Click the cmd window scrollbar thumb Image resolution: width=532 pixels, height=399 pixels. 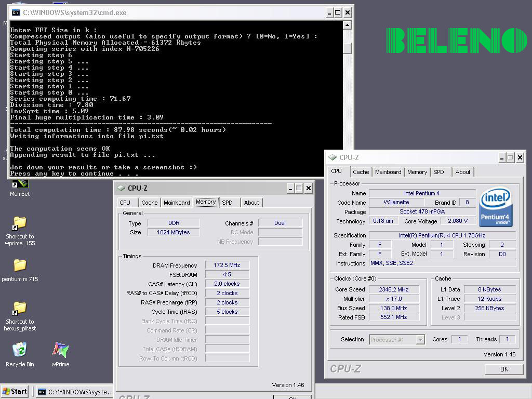[x=347, y=48]
